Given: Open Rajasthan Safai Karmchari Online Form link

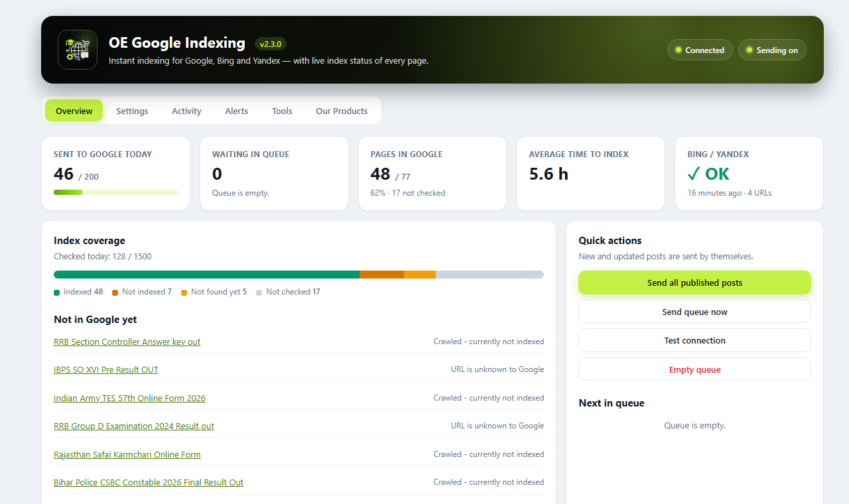Looking at the screenshot, I should tap(127, 455).
